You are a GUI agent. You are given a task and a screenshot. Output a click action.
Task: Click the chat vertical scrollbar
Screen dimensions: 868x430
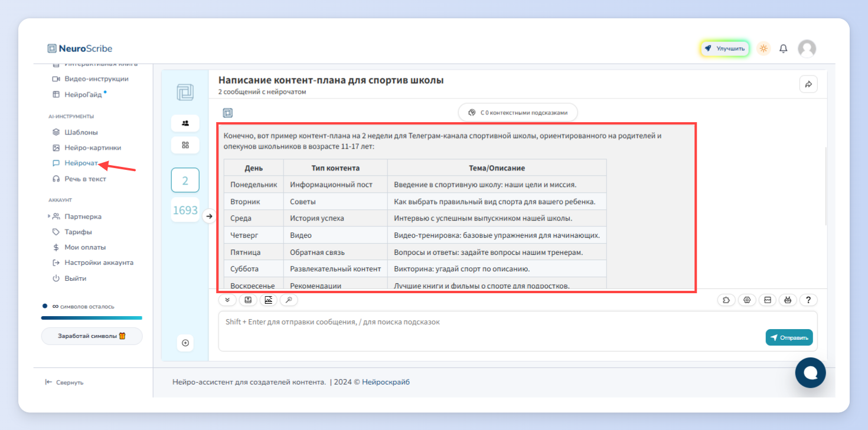(x=825, y=186)
